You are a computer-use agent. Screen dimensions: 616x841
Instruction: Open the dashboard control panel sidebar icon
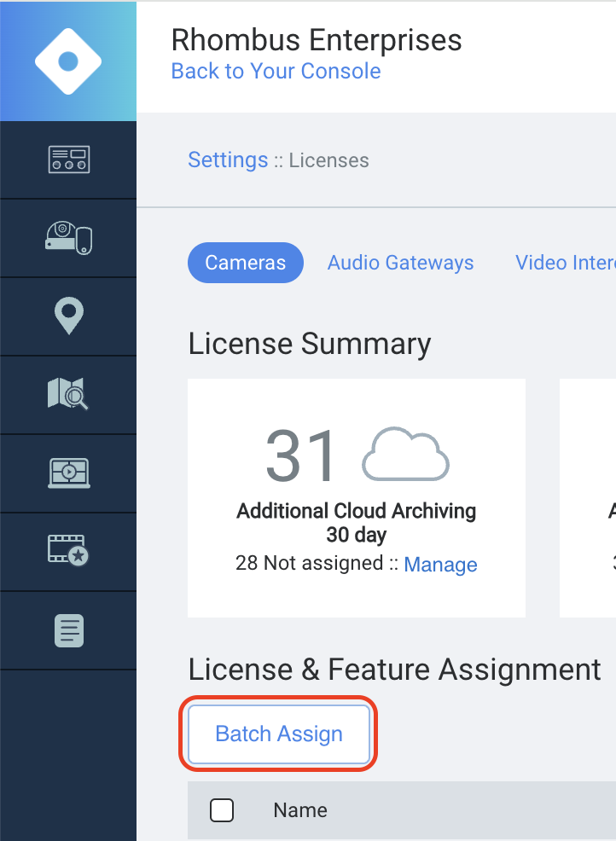tap(69, 159)
